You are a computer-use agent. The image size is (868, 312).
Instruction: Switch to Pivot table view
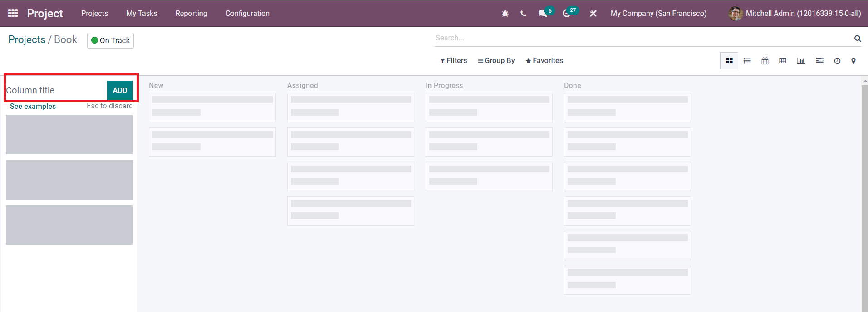tap(783, 61)
